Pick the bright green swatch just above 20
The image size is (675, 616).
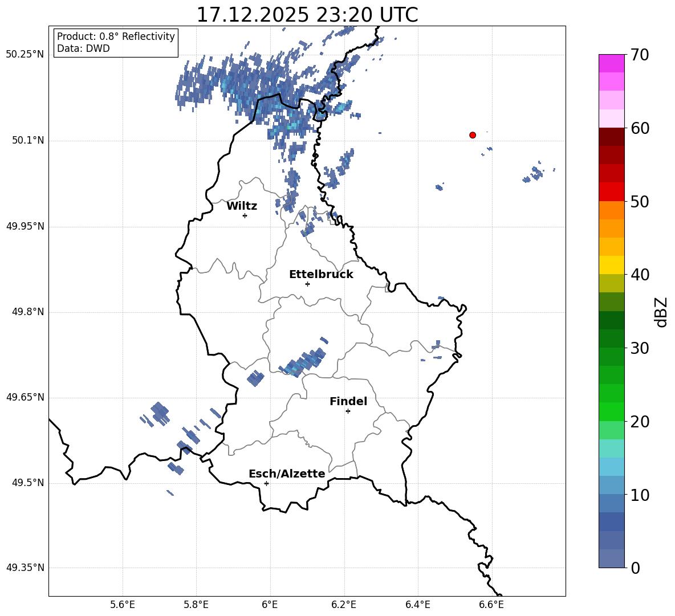pyautogui.click(x=611, y=411)
